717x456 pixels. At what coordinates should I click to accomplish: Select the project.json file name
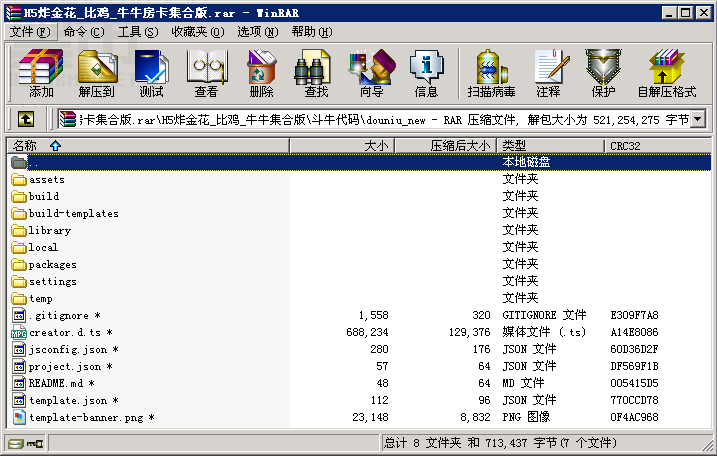click(x=70, y=366)
